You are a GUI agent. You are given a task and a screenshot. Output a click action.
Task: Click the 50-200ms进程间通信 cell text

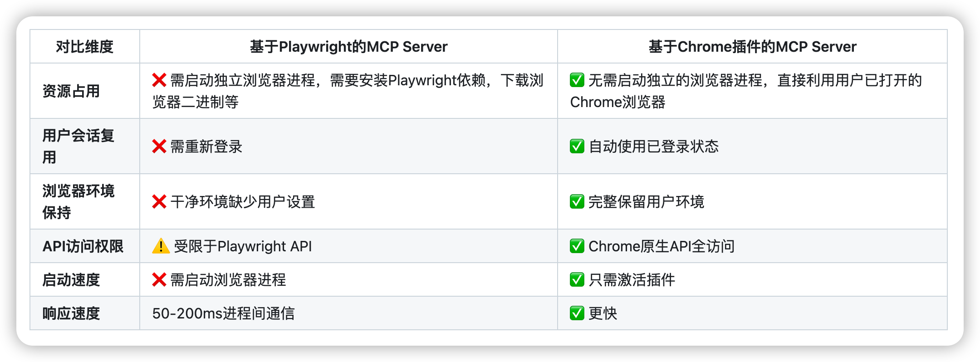(223, 313)
